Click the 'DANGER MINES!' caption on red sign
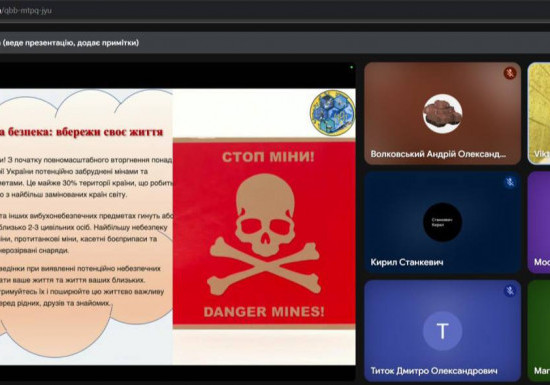 click(264, 311)
